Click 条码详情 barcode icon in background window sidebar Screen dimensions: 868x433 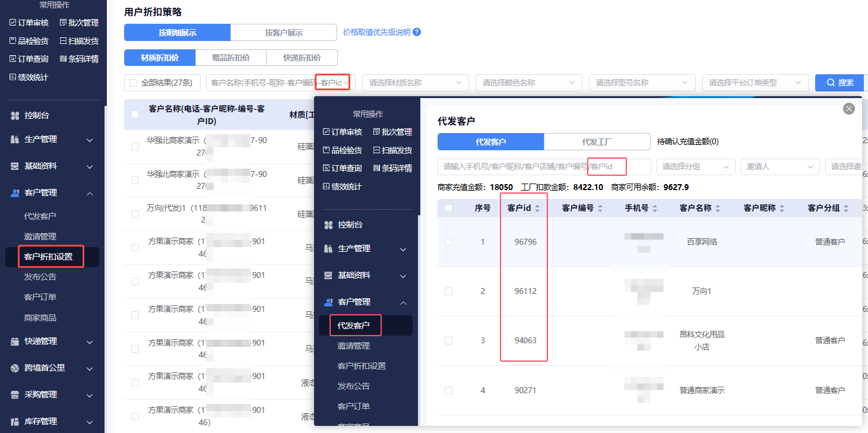click(x=64, y=59)
